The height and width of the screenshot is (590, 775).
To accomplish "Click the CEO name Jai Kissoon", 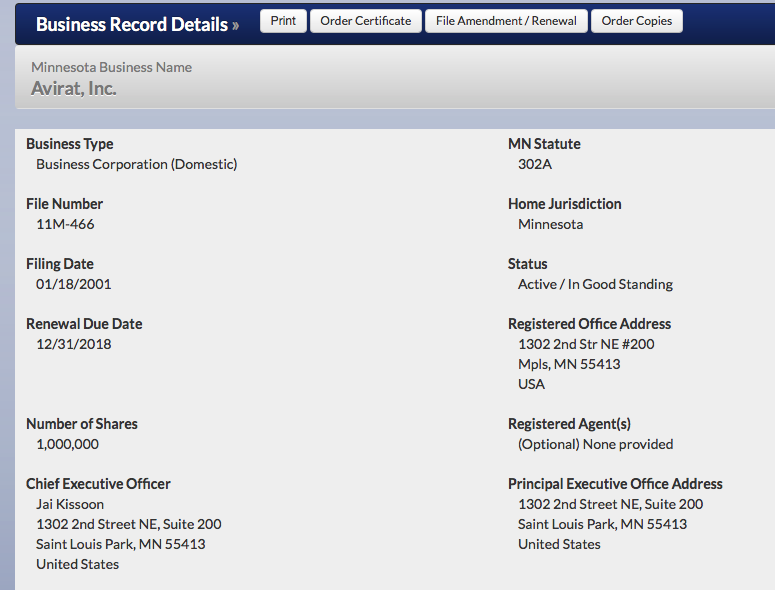I will pos(70,504).
